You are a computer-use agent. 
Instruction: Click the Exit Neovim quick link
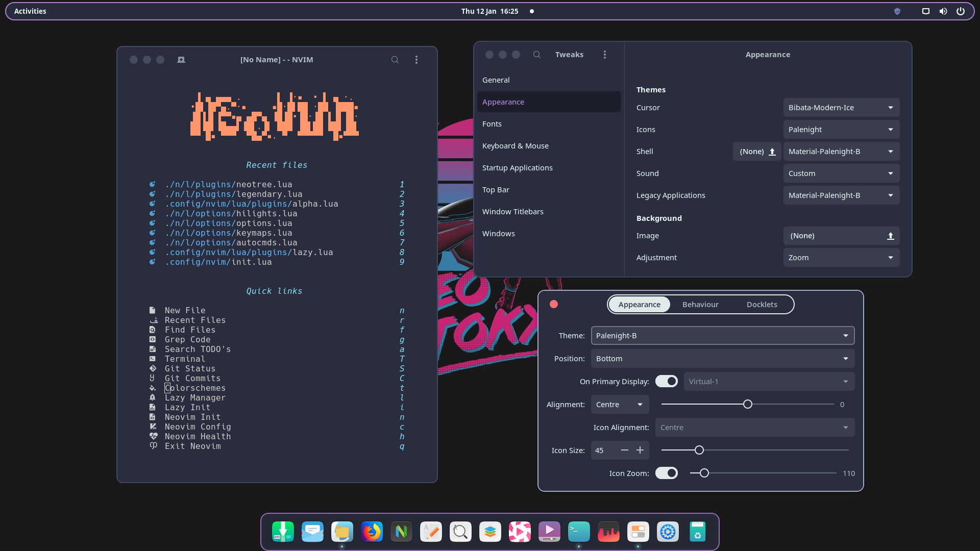coord(277,446)
